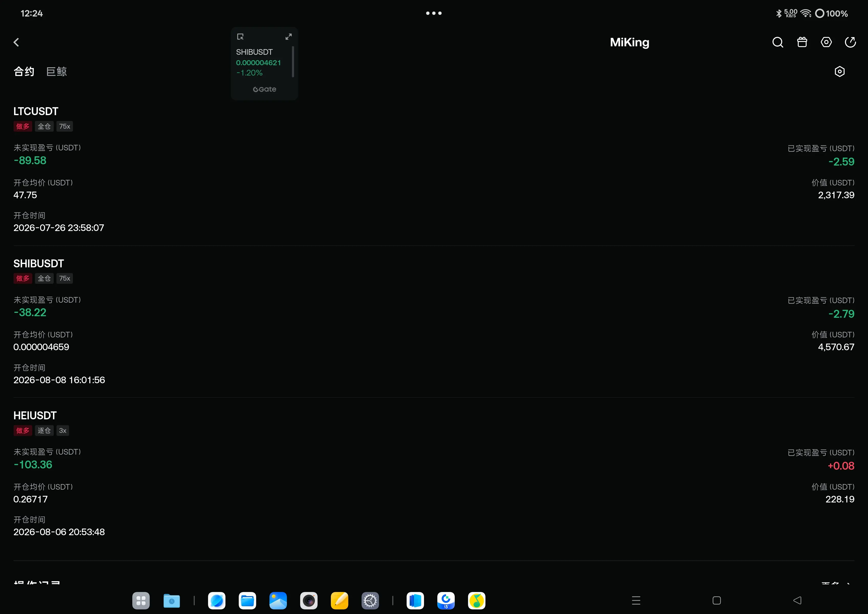Tap unrealized PnL -38.22
Viewport: 868px width, 614px height.
tap(30, 313)
